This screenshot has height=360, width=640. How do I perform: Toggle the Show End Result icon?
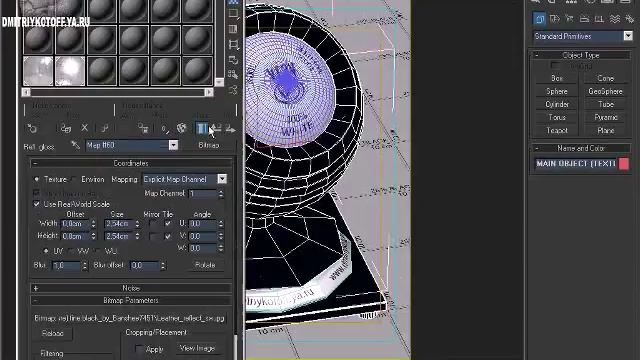click(202, 129)
